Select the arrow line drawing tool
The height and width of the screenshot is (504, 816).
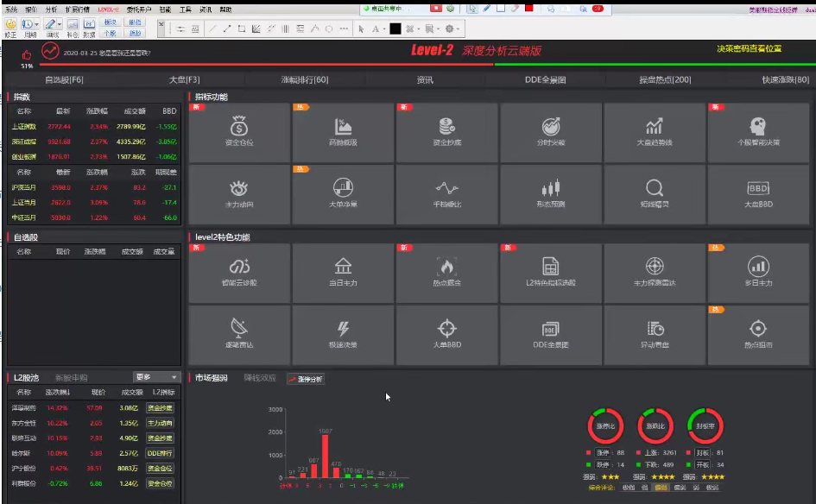click(x=227, y=29)
